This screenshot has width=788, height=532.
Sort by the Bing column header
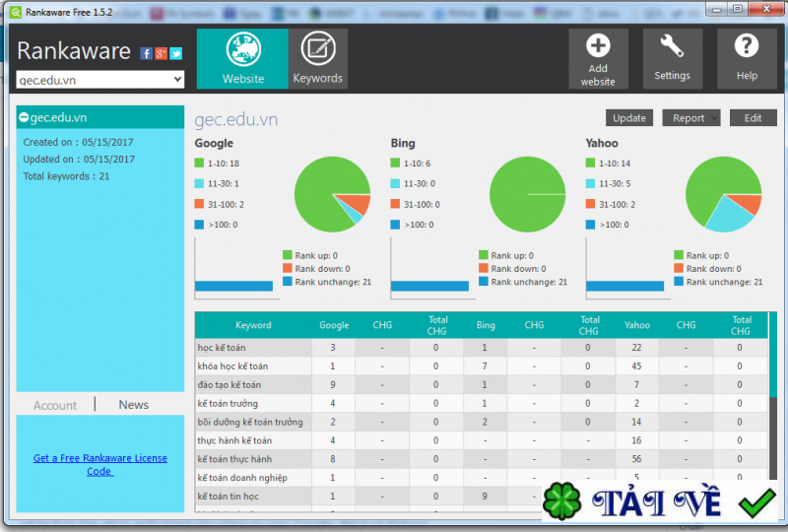click(x=486, y=325)
